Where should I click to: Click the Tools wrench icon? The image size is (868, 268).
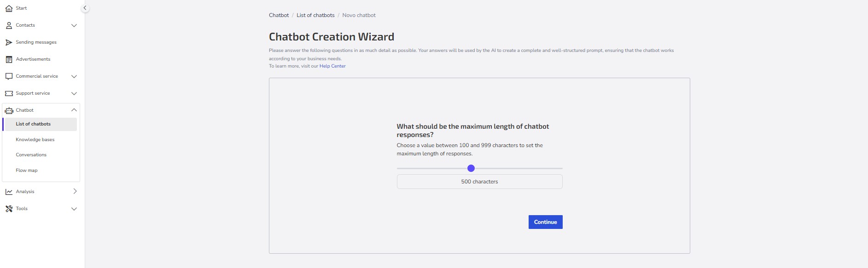(9, 209)
